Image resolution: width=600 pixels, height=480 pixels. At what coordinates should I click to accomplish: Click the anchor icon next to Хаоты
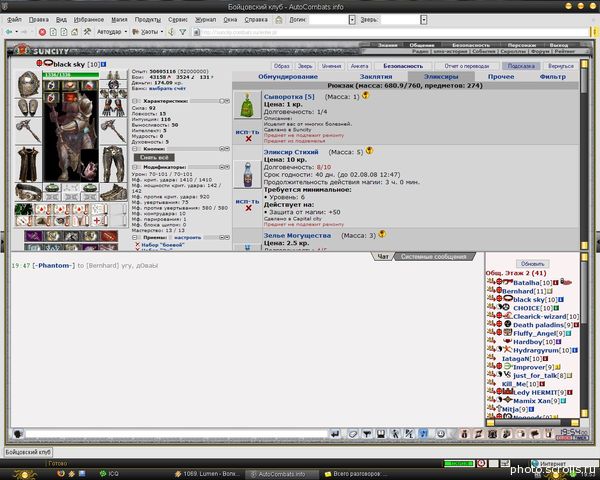tap(171, 32)
